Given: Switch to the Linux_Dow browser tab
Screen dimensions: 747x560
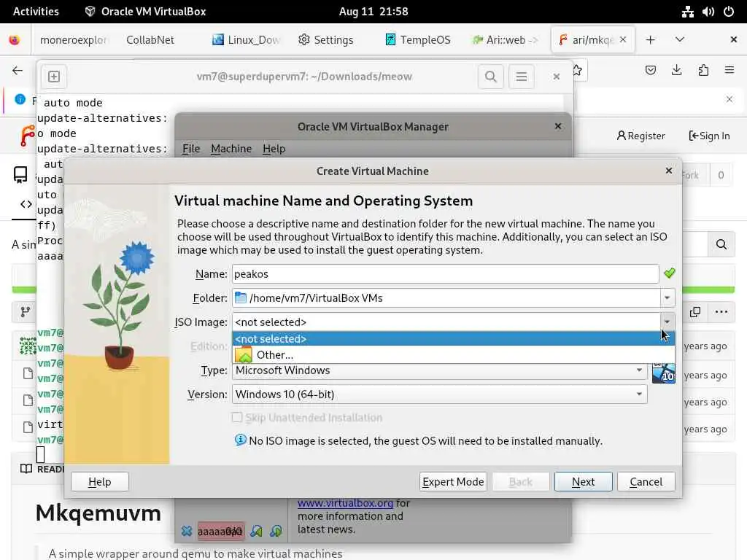Looking at the screenshot, I should [x=247, y=40].
